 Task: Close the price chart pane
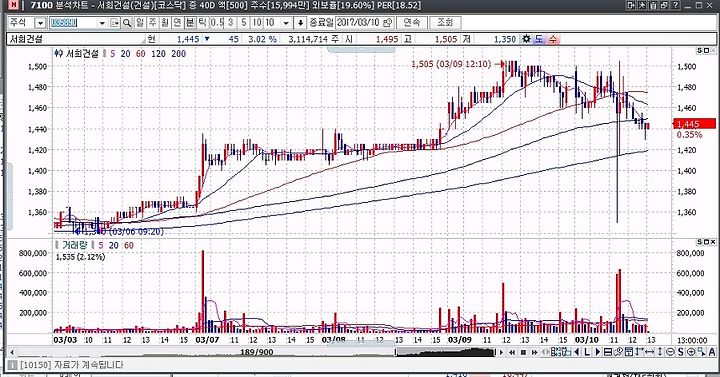[x=713, y=50]
